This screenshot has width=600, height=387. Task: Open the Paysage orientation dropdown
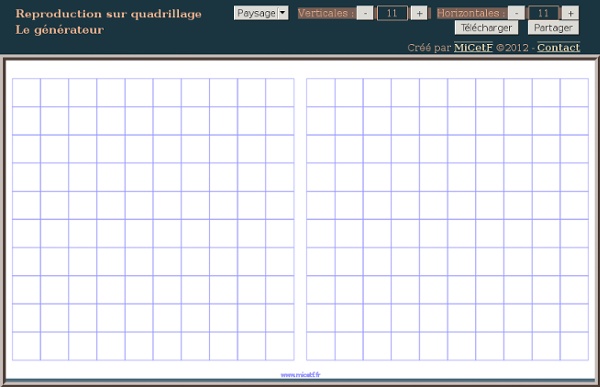coord(261,13)
